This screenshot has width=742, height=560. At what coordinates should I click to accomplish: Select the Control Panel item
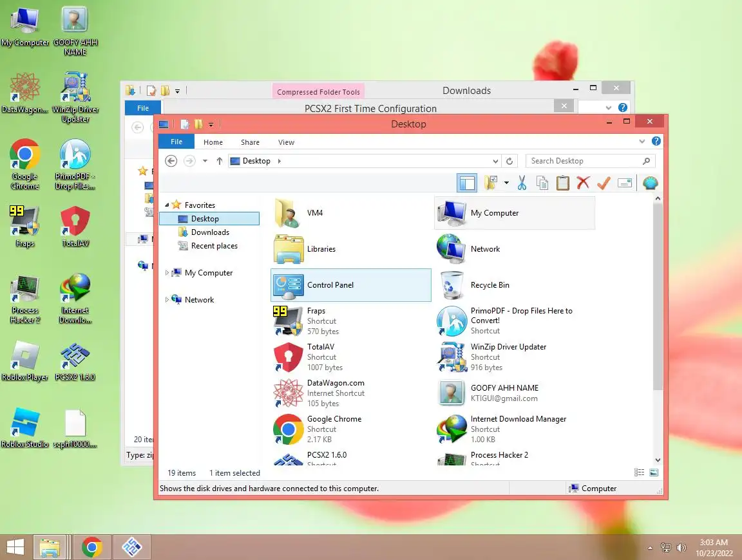350,285
